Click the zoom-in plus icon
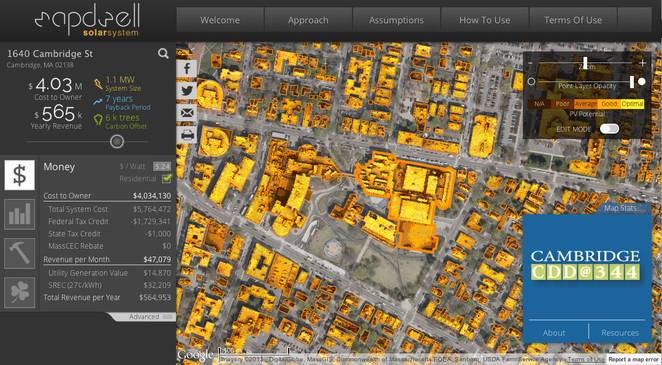Viewport: 662px width, 365px height. pyautogui.click(x=642, y=63)
